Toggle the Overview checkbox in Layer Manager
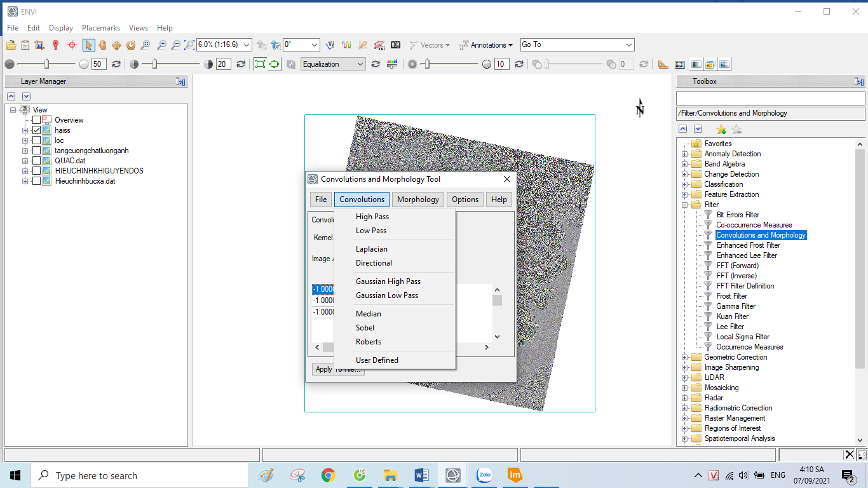868x488 pixels. point(37,120)
